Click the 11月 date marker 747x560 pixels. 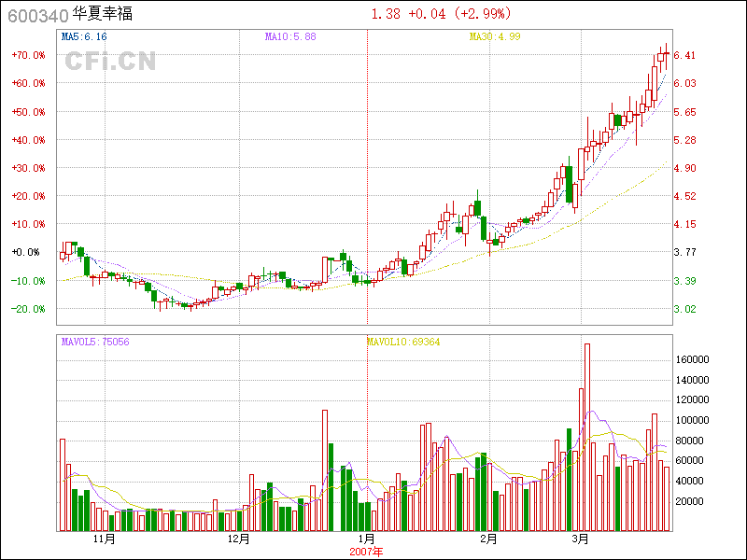[104, 539]
